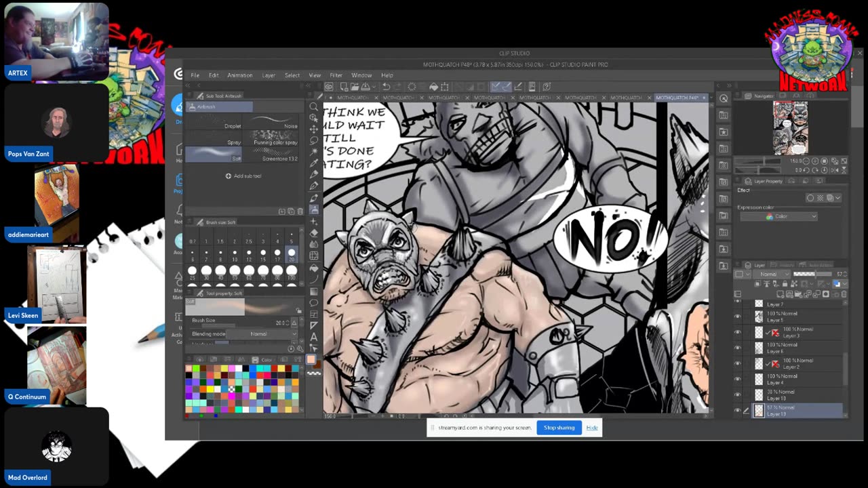The height and width of the screenshot is (488, 868).
Task: Click Navigator zoom in icon
Action: (x=815, y=161)
